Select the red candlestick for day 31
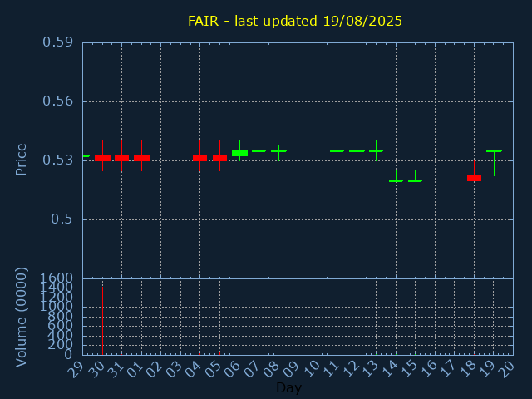 pyautogui.click(x=122, y=158)
